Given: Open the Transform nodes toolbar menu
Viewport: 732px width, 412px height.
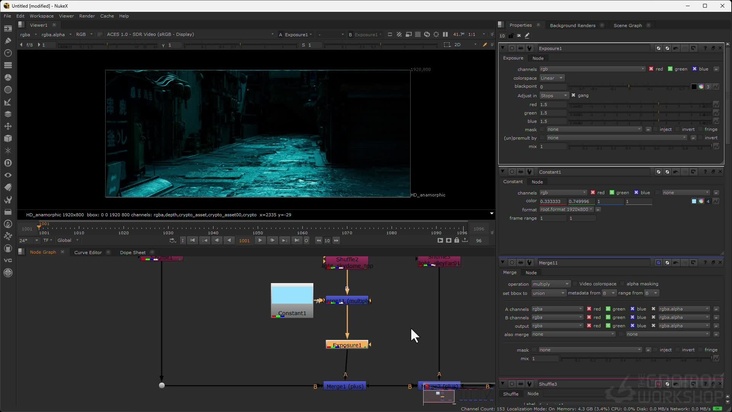Looking at the screenshot, I should tap(8, 126).
